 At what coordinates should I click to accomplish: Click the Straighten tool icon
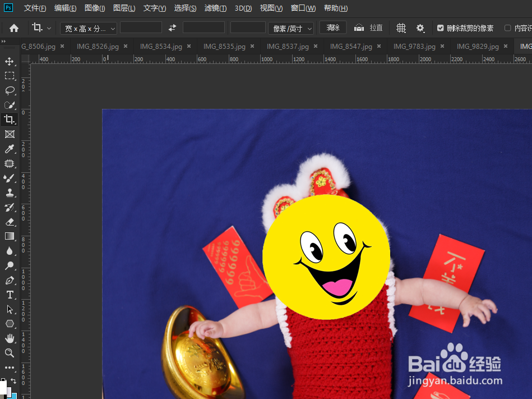(x=359, y=28)
